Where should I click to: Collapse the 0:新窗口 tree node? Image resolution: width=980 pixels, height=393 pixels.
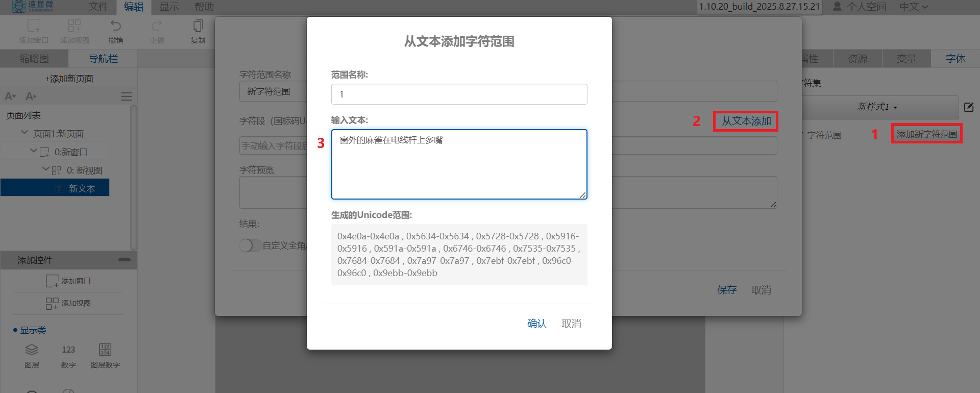pos(34,151)
